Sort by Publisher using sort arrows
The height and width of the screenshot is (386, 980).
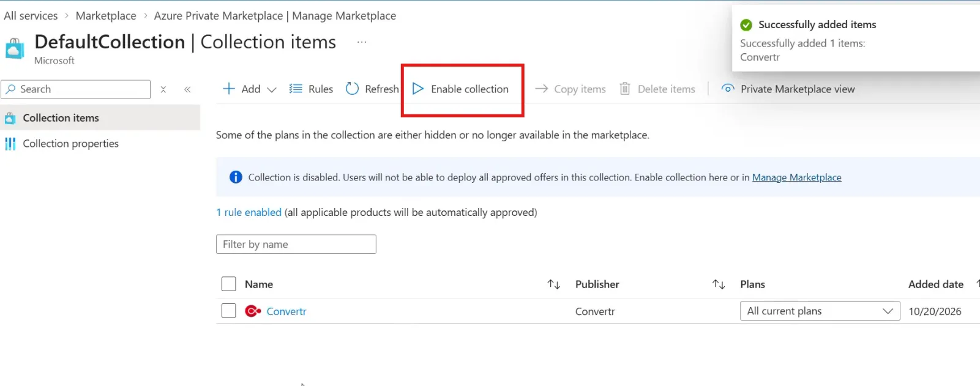pyautogui.click(x=719, y=284)
